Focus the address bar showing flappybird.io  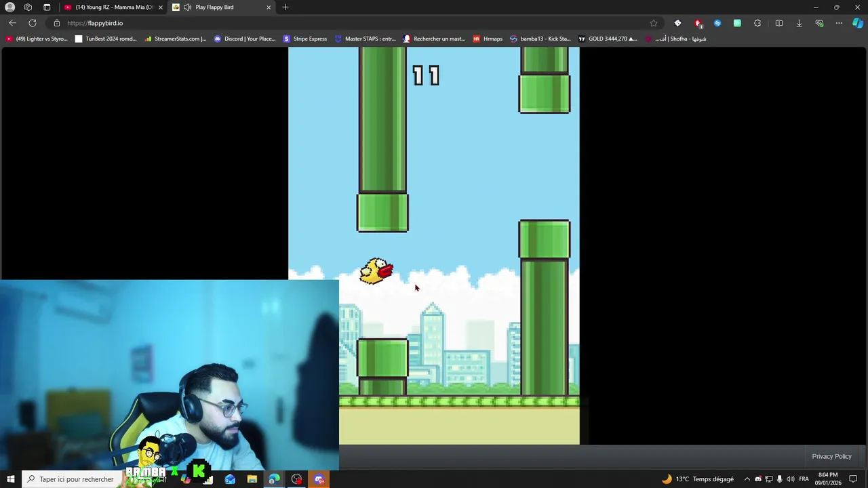[353, 23]
